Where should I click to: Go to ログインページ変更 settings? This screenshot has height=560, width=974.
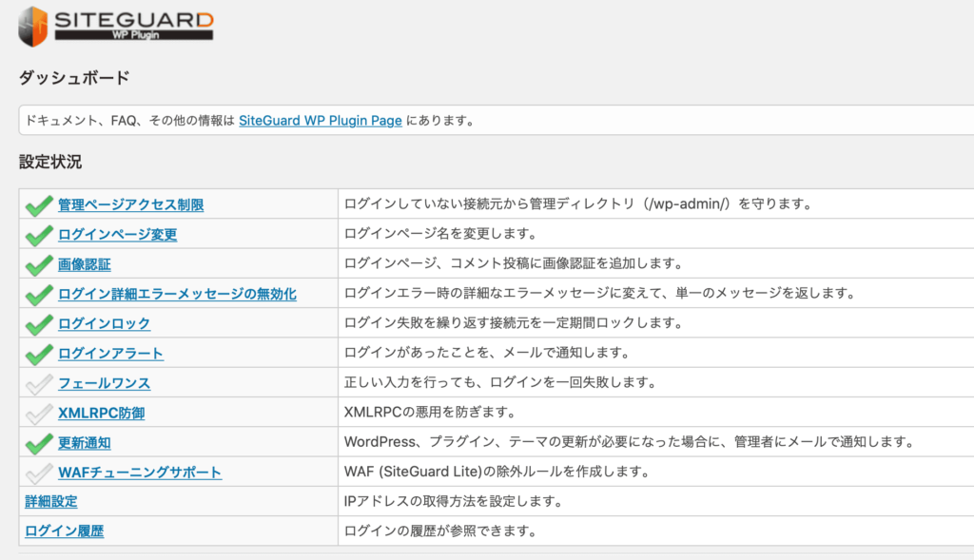117,235
